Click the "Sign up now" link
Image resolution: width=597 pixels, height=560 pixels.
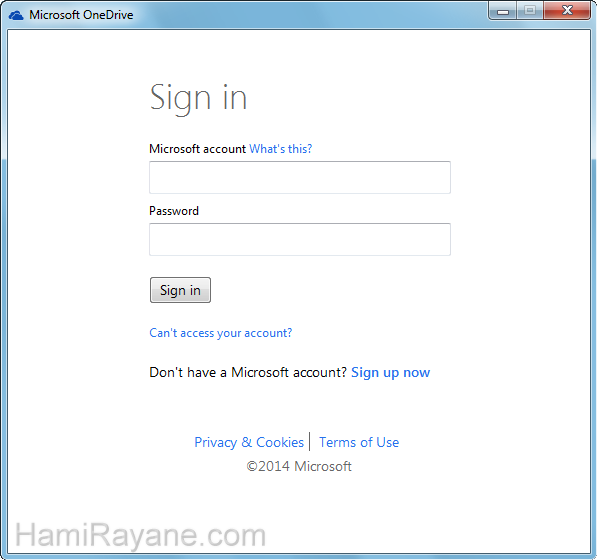coord(391,372)
